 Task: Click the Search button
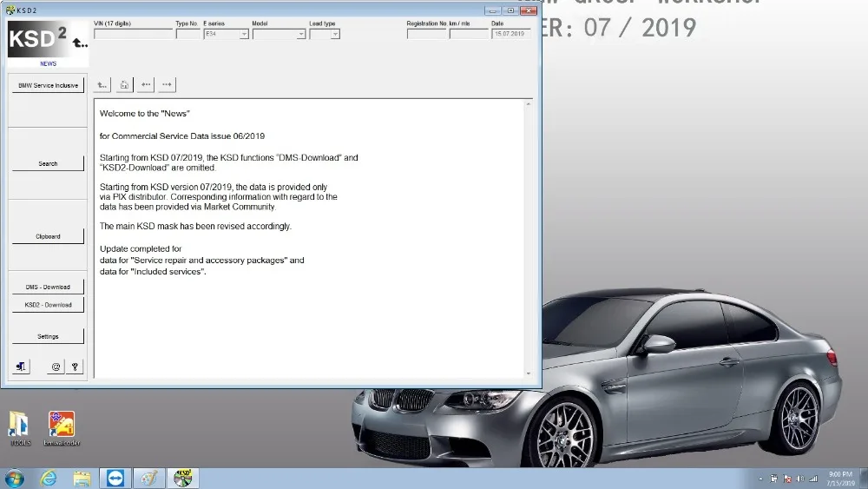[48, 163]
